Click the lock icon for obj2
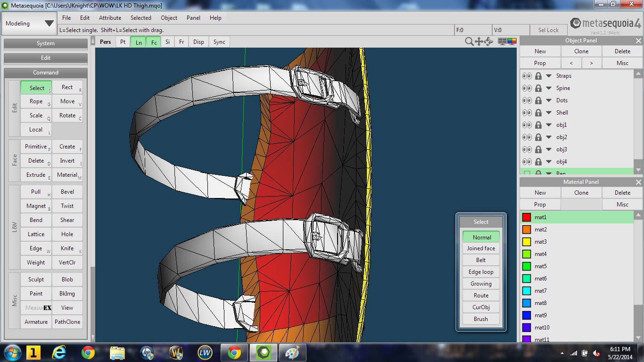Image resolution: width=644 pixels, height=362 pixels. click(538, 137)
